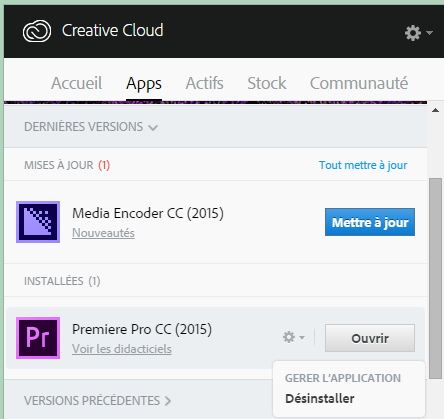Open the Actifs tab
This screenshot has width=444, height=419.
(x=204, y=83)
